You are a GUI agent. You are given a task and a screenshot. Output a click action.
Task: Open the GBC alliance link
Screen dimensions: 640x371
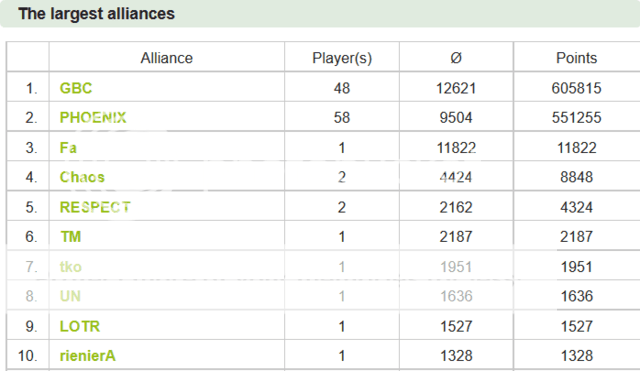click(x=76, y=88)
